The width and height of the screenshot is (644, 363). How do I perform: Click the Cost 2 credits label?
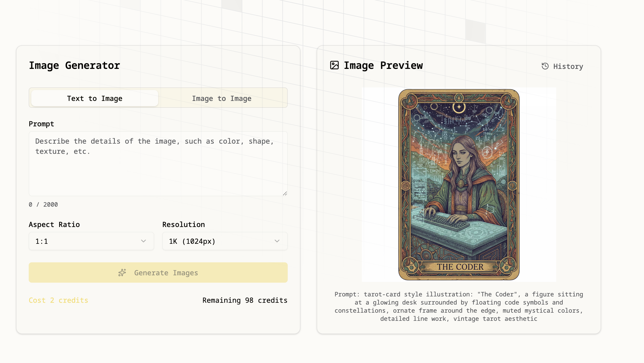(58, 300)
